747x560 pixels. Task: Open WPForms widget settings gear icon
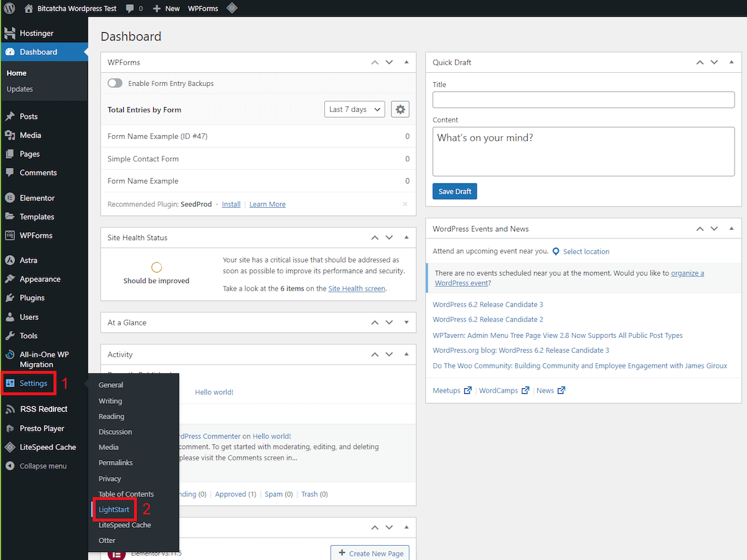pyautogui.click(x=400, y=109)
